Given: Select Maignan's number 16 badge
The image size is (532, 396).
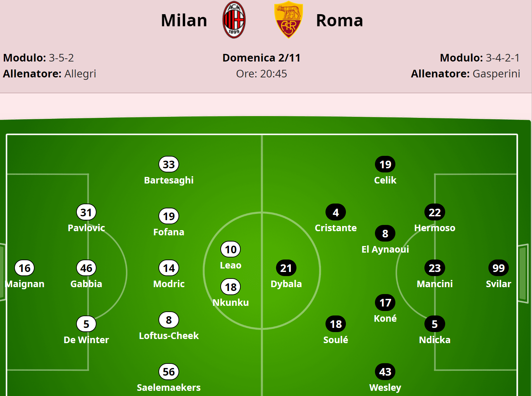Looking at the screenshot, I should coord(25,268).
